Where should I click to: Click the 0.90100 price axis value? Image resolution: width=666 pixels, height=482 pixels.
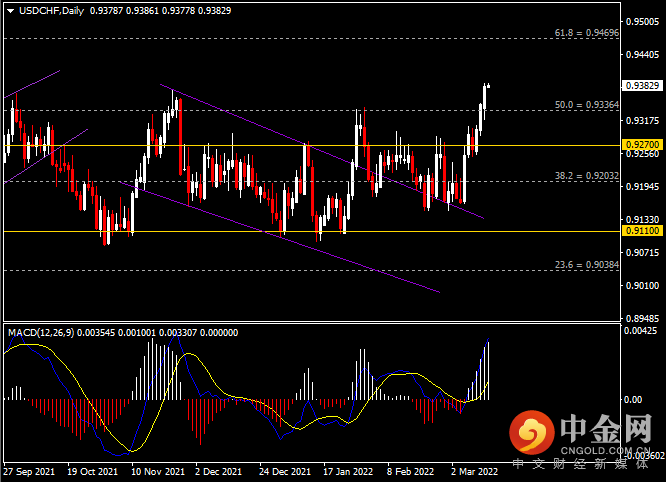642,285
